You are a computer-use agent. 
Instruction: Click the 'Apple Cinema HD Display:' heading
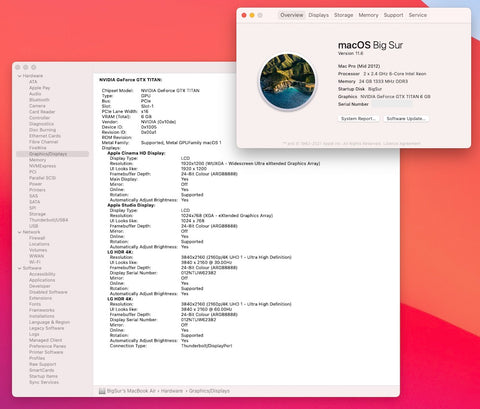[136, 153]
